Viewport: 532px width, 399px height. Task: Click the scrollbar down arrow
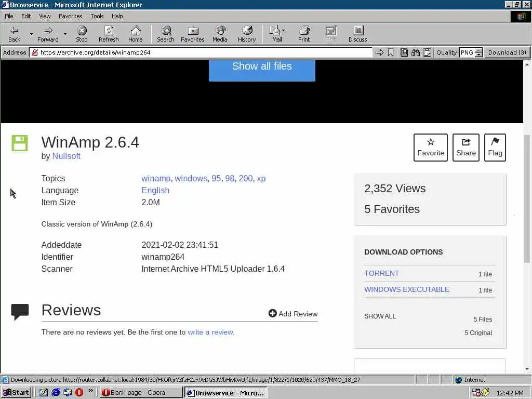click(527, 368)
